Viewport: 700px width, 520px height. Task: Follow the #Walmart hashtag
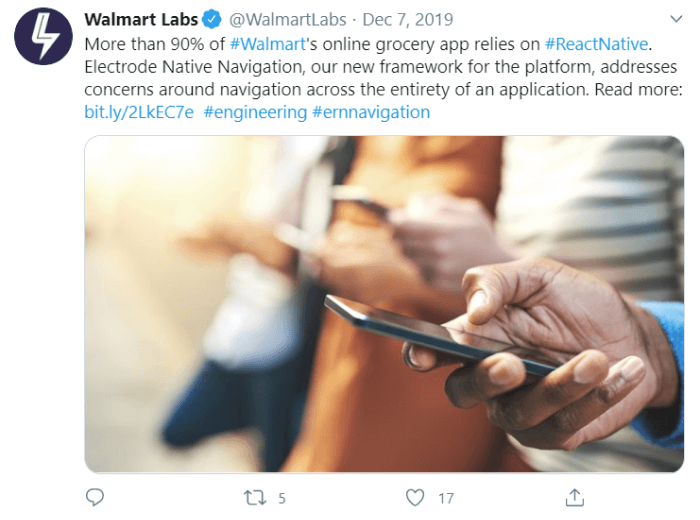268,44
